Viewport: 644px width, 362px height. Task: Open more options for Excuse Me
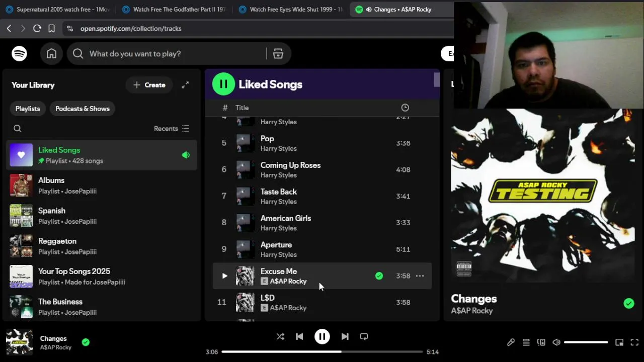(x=420, y=276)
